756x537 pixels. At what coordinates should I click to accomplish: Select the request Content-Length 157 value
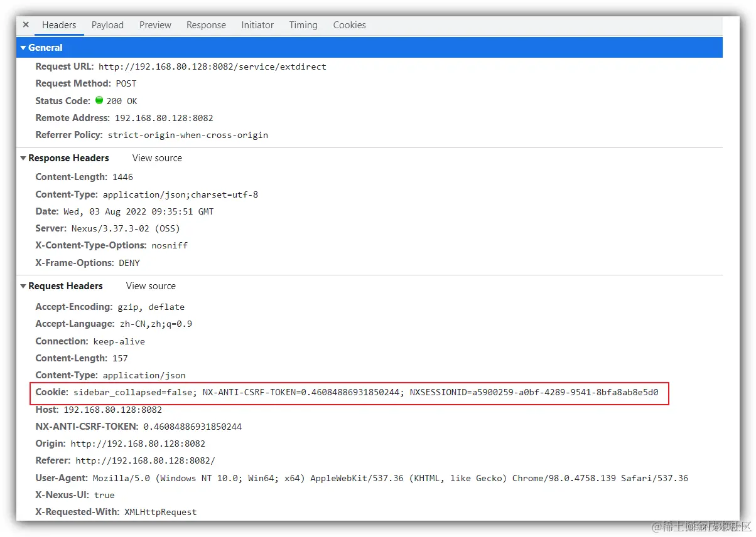[x=120, y=358]
